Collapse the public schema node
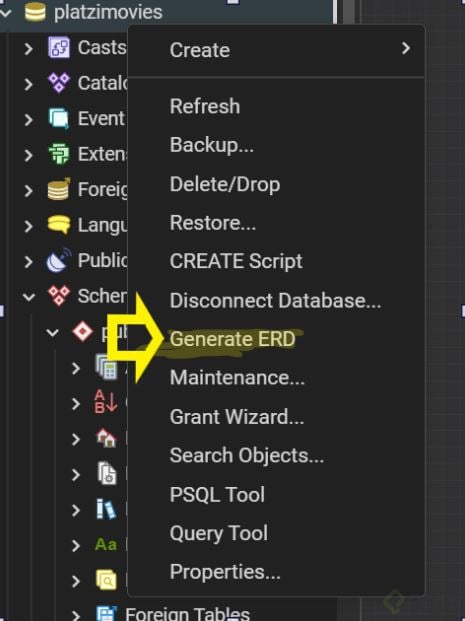 pyautogui.click(x=52, y=332)
